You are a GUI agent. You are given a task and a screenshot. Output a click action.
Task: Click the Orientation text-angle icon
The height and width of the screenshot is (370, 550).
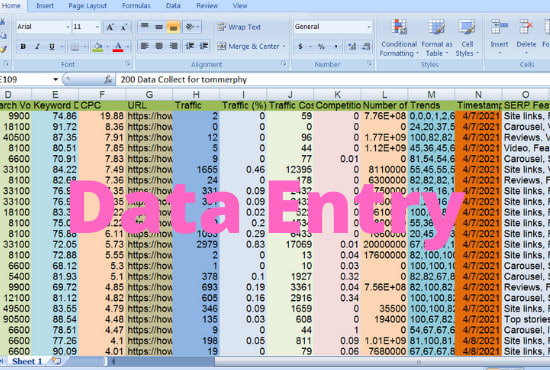(x=190, y=27)
